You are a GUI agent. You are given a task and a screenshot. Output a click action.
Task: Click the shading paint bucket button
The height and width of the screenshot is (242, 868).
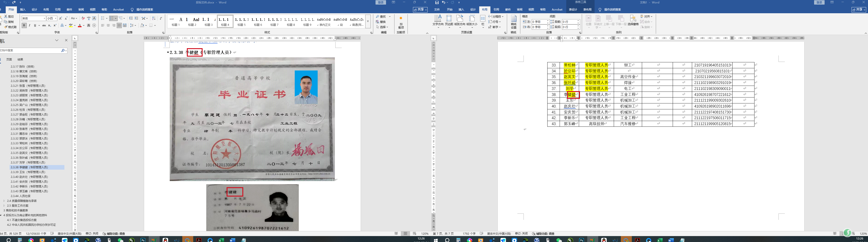pyautogui.click(x=142, y=26)
